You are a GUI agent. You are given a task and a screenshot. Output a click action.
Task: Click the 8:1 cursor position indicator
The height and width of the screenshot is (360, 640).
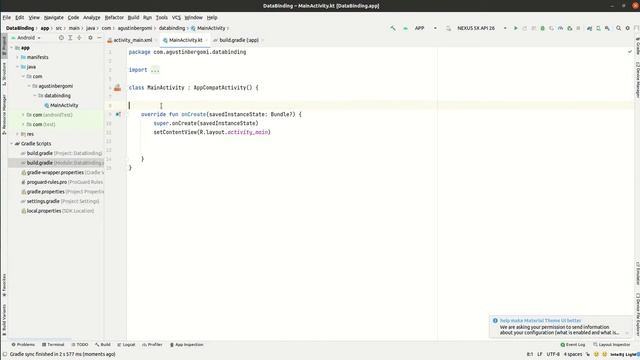tap(530, 354)
